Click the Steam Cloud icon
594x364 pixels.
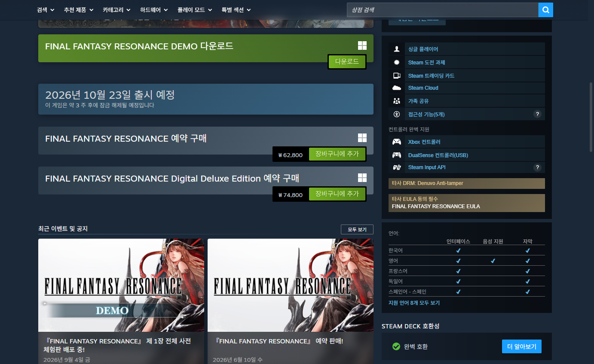(397, 88)
